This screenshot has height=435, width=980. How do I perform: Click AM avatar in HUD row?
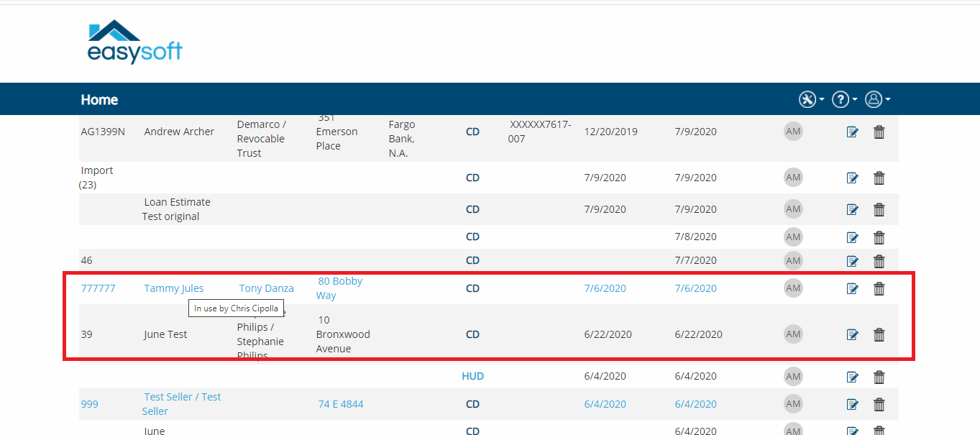point(793,376)
